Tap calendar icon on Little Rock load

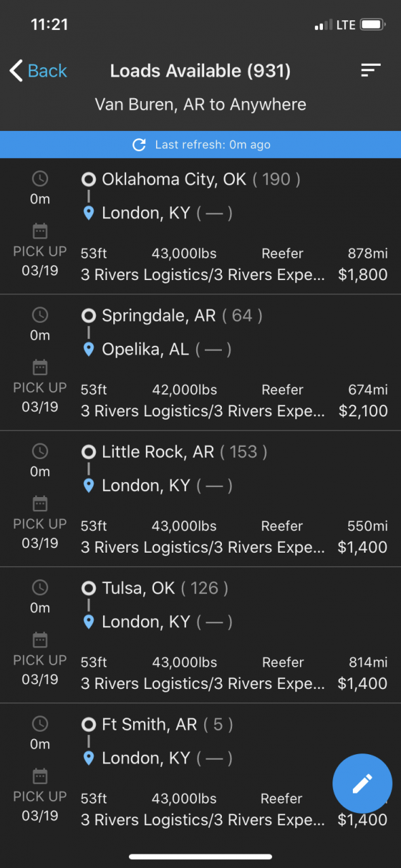click(40, 503)
